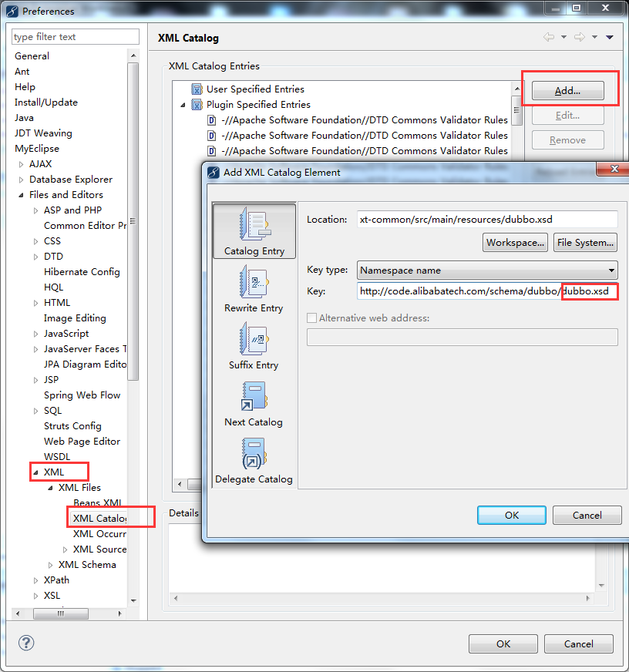
Task: Collapse Files and Editors node
Action: 21,195
